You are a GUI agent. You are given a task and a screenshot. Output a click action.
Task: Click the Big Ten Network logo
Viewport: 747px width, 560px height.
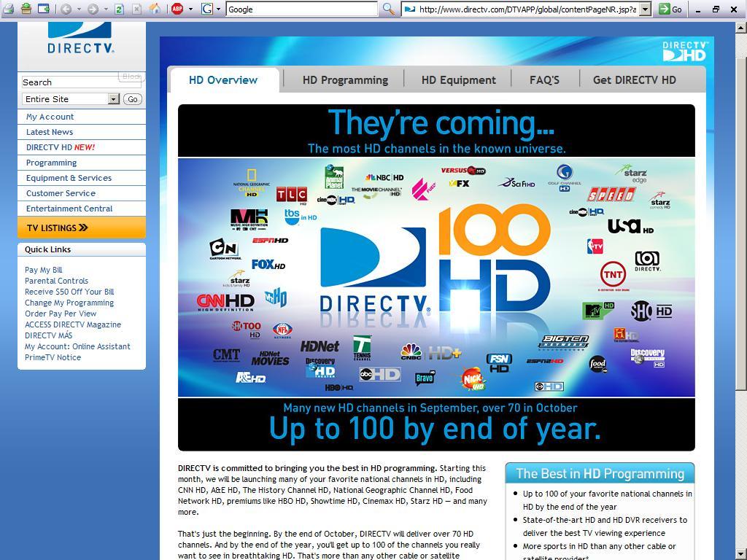(564, 341)
